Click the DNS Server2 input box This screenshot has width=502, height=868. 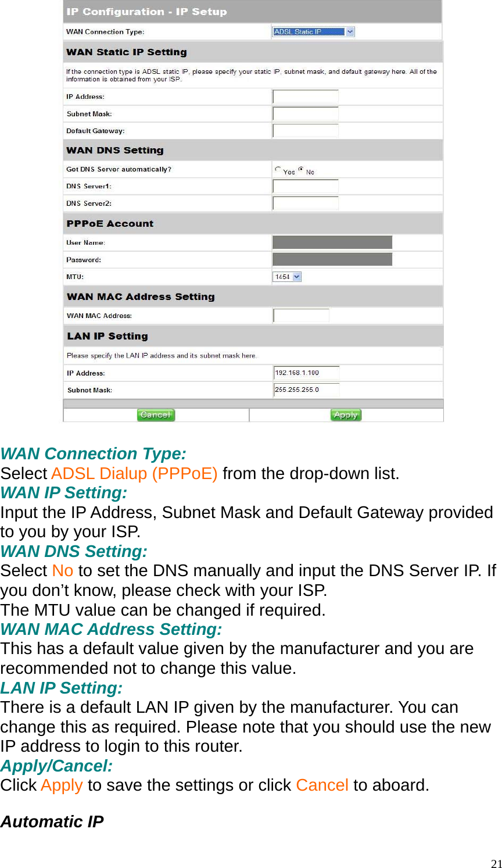(x=305, y=202)
